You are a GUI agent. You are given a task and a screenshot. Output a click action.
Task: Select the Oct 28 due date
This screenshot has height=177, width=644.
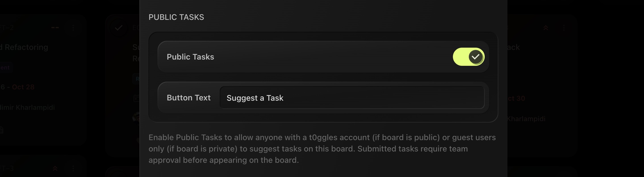tap(23, 87)
